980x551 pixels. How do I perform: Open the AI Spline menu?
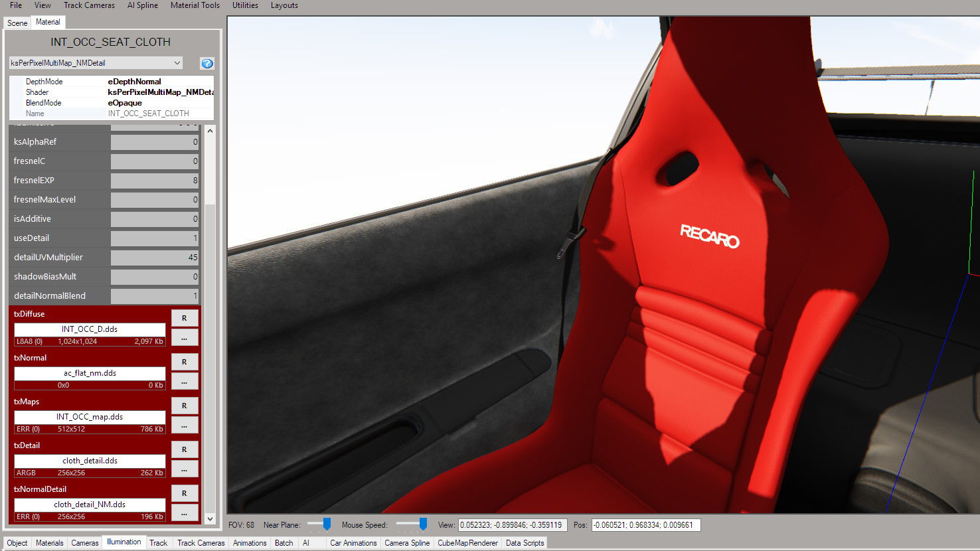[143, 5]
